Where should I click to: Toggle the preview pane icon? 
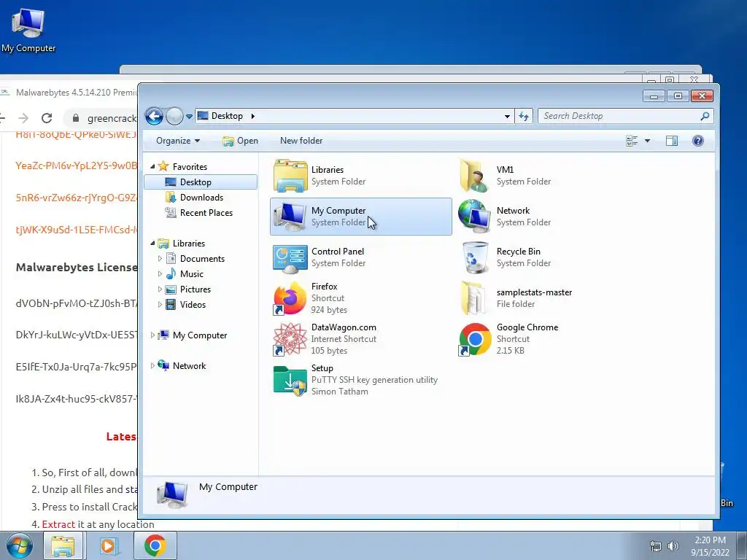point(672,141)
